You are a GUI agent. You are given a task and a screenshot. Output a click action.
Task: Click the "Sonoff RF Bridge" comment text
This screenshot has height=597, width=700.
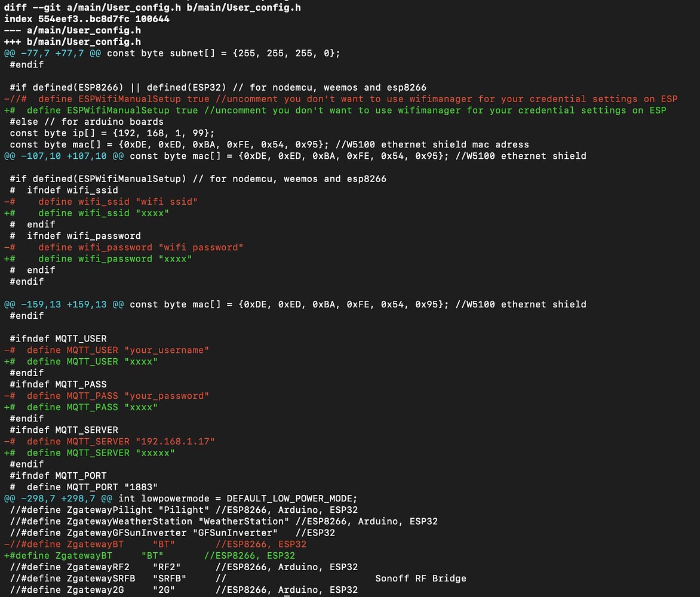tap(420, 578)
